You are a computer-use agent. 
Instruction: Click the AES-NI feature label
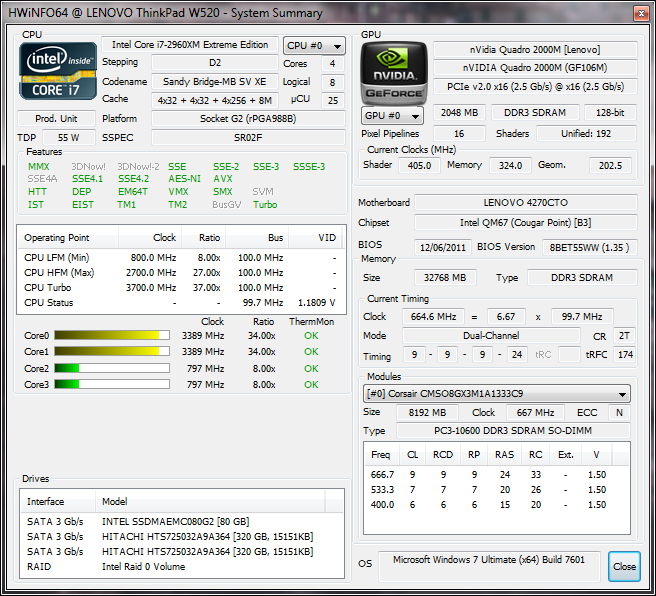coord(184,179)
